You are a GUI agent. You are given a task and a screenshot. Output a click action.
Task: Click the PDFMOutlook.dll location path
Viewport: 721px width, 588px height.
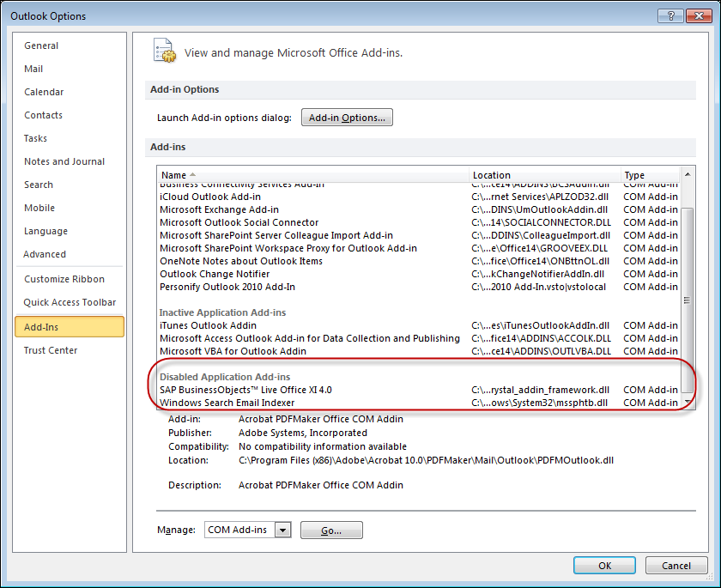click(x=426, y=460)
